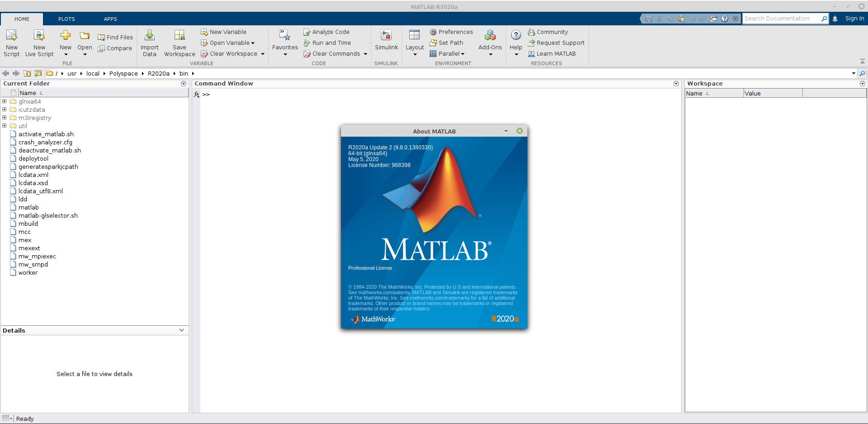Switch to the APPS tab
868x424 pixels.
pos(110,19)
